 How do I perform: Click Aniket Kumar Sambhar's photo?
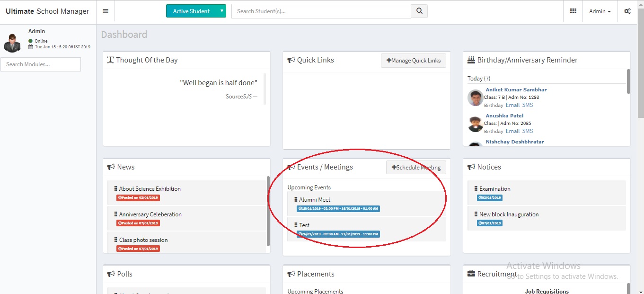click(x=475, y=98)
